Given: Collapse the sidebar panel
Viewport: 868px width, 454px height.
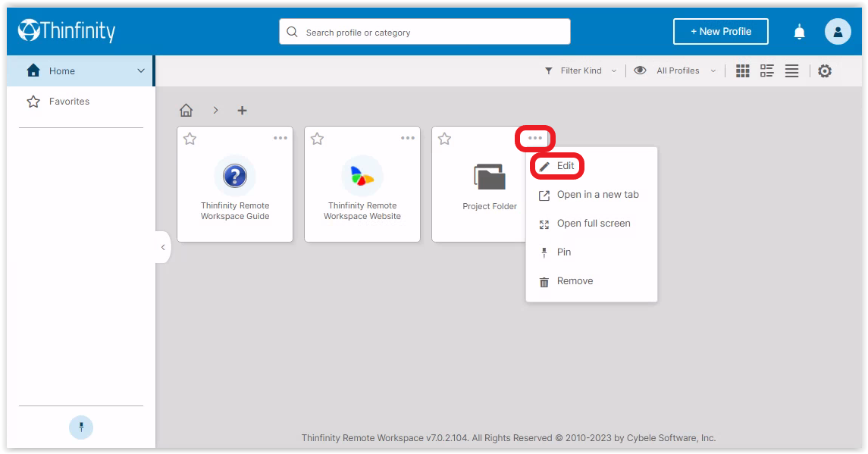Looking at the screenshot, I should click(x=163, y=247).
